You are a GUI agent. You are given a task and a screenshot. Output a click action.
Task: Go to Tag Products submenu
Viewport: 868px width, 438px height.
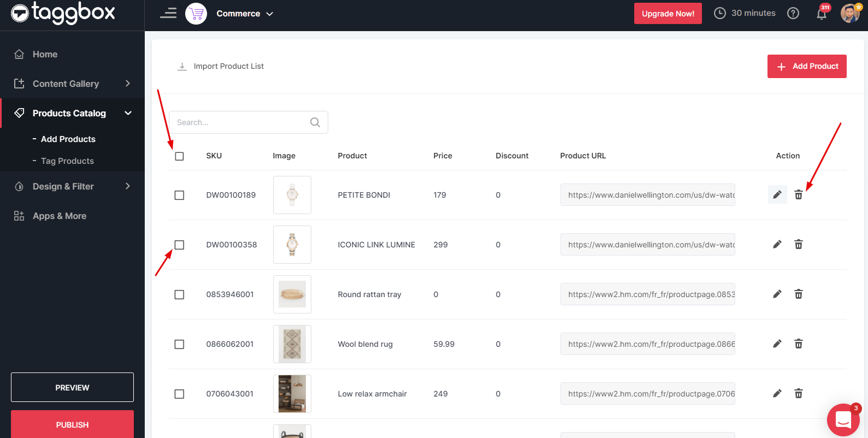[67, 161]
